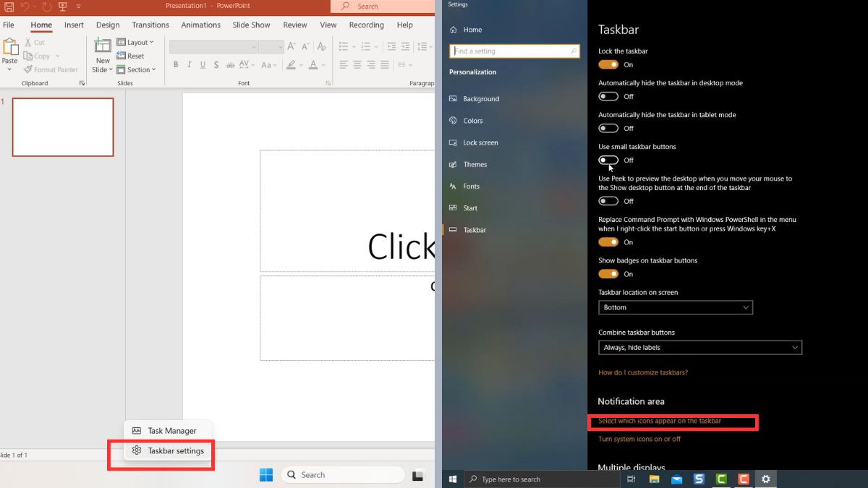
Task: Open the Character Spacing AV dropdown
Action: pos(248,65)
